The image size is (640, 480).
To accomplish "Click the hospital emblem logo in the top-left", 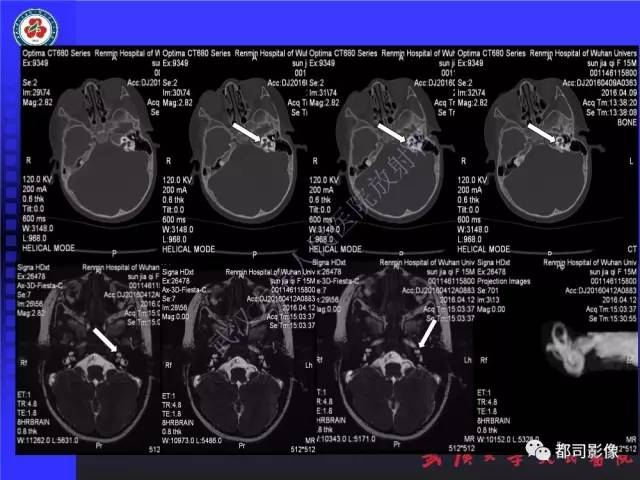I will pyautogui.click(x=36, y=27).
